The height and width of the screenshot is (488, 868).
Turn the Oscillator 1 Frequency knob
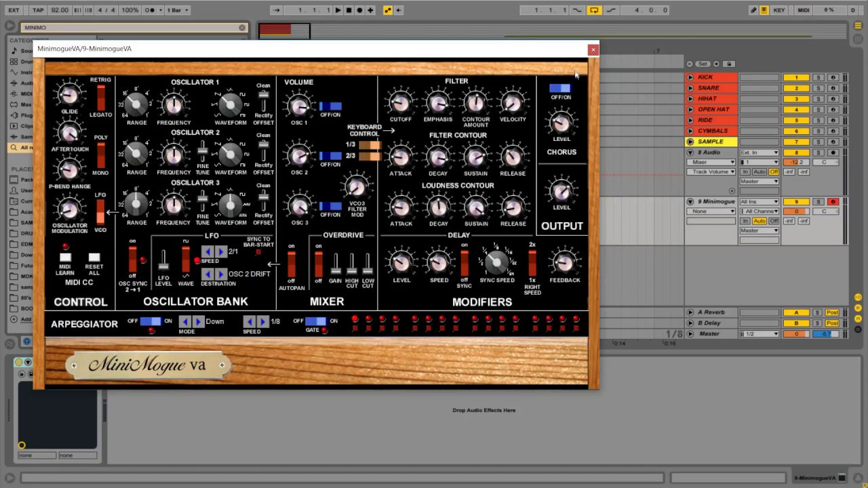click(174, 104)
